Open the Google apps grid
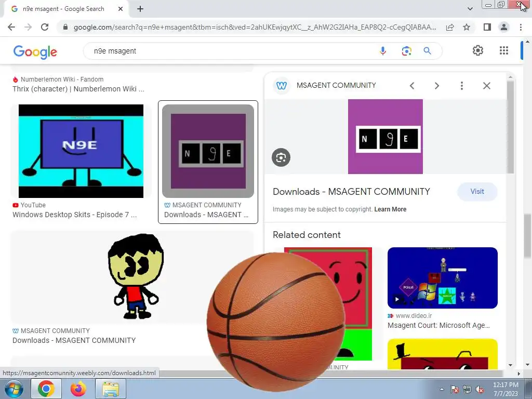 (x=504, y=50)
